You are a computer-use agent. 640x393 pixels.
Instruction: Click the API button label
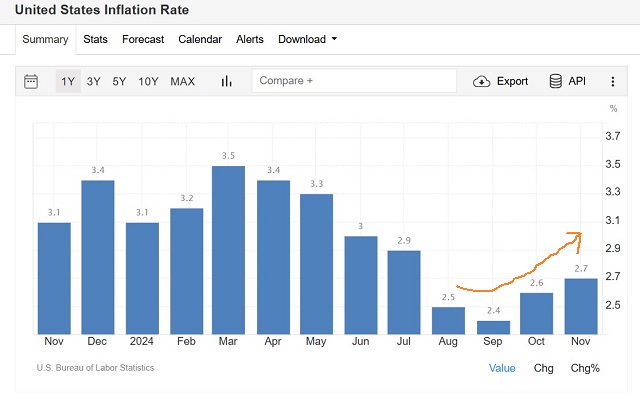tap(577, 81)
